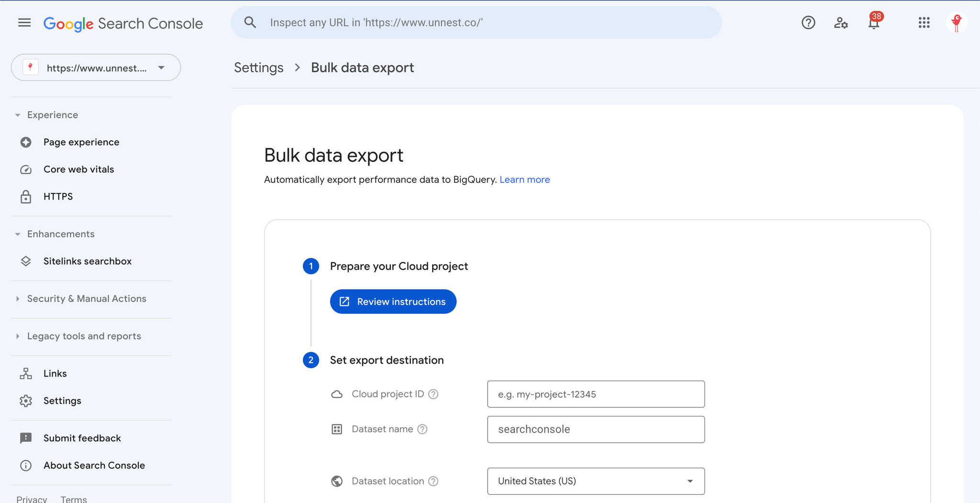This screenshot has width=980, height=503.
Task: Click the Dataset name field
Action: coord(596,429)
